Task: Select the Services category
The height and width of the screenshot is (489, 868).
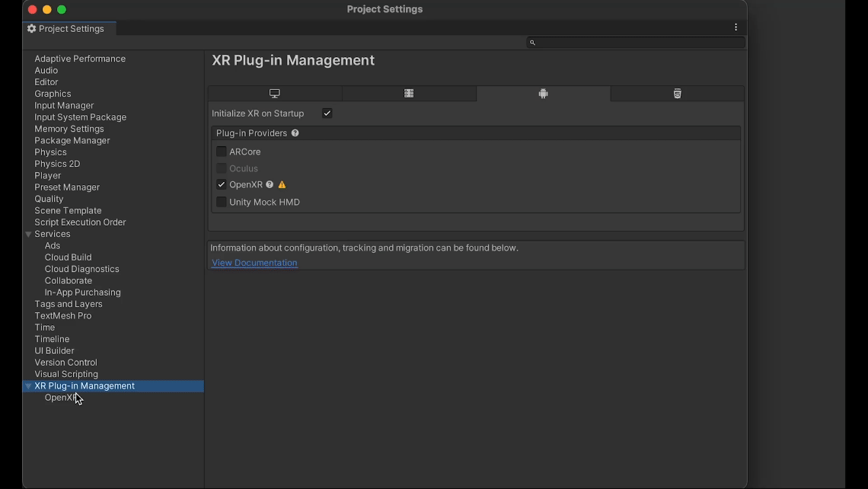Action: coord(52,234)
